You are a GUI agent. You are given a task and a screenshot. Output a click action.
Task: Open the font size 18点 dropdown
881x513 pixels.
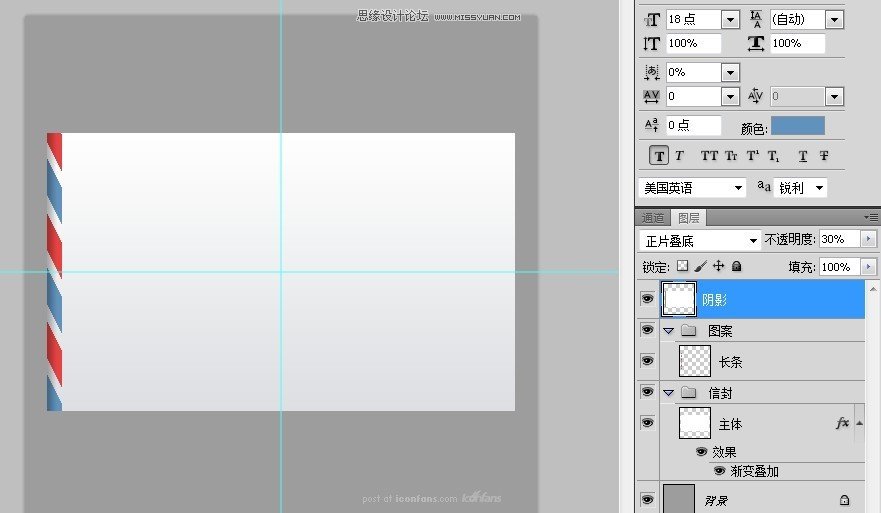(x=730, y=20)
